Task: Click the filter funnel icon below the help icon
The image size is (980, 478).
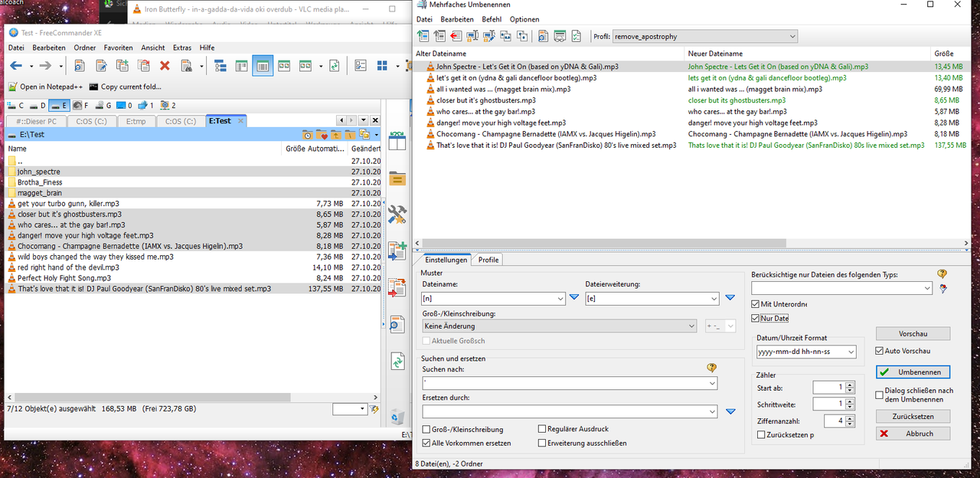Action: click(942, 289)
